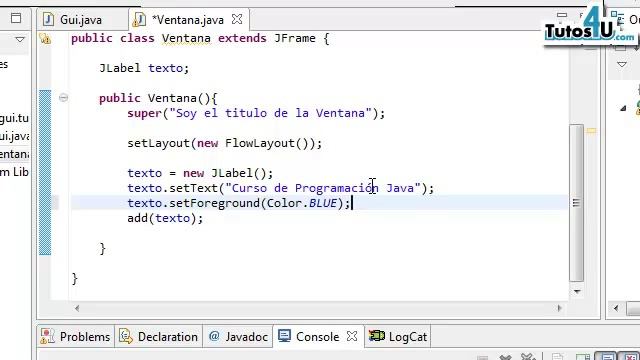Expand the Outline tree node arrow
640x360 pixels.
[x=623, y=108]
